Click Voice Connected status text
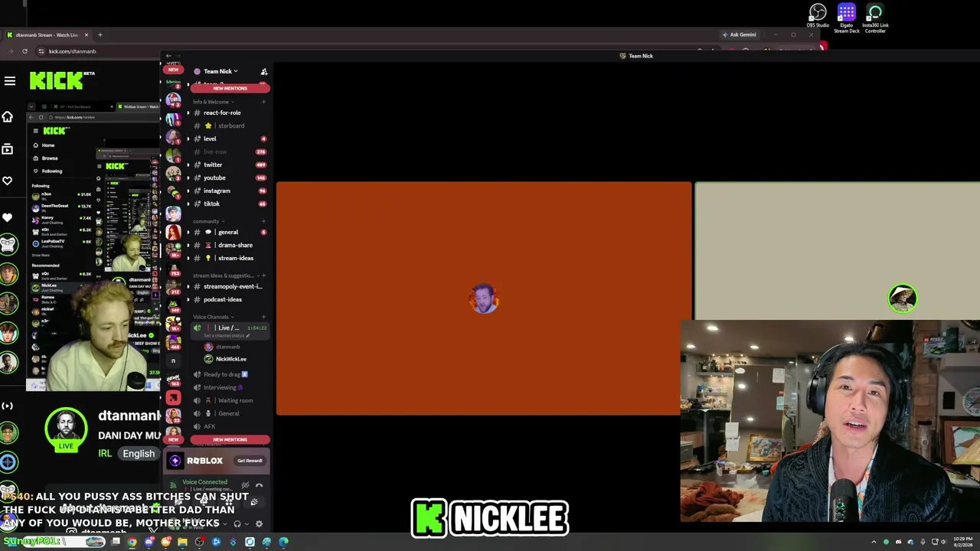The image size is (980, 551). pos(204,482)
